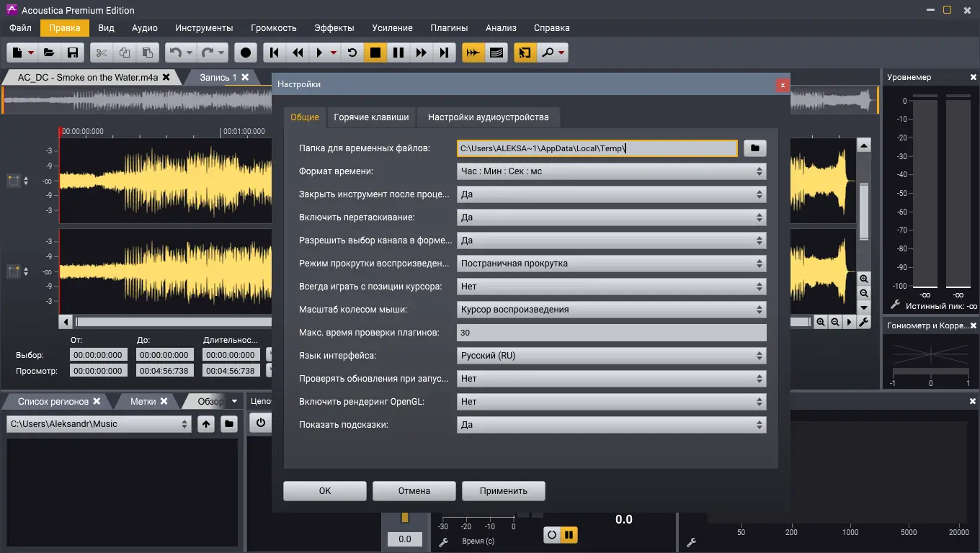This screenshot has width=980, height=553.
Task: Click the Record button in the toolbar
Action: (246, 53)
